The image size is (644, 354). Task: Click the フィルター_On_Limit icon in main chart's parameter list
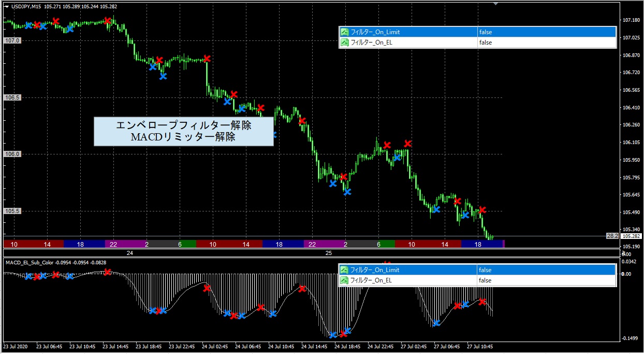pyautogui.click(x=345, y=32)
